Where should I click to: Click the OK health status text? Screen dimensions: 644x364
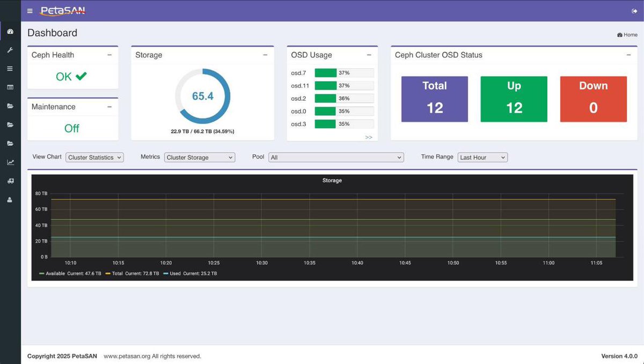tap(64, 77)
